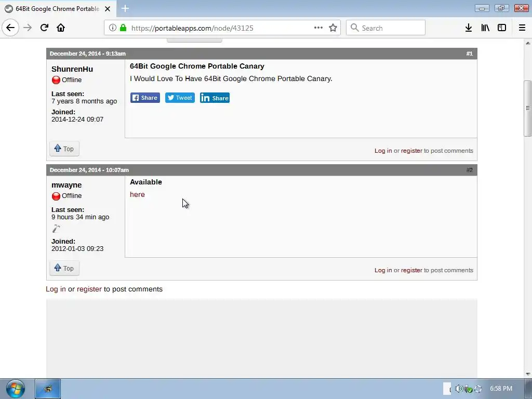This screenshot has height=399, width=532.
Task: Click mwayne's red Offline status icon
Action: [x=56, y=196]
